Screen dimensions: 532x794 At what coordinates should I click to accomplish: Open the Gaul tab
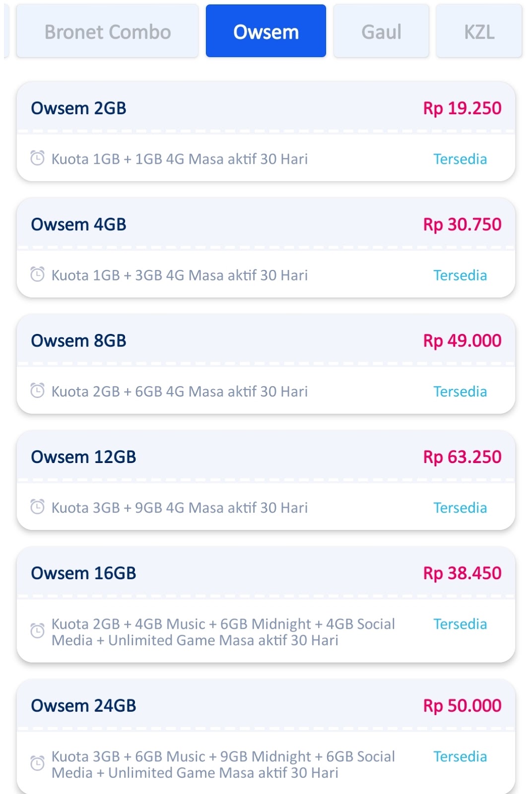381,32
